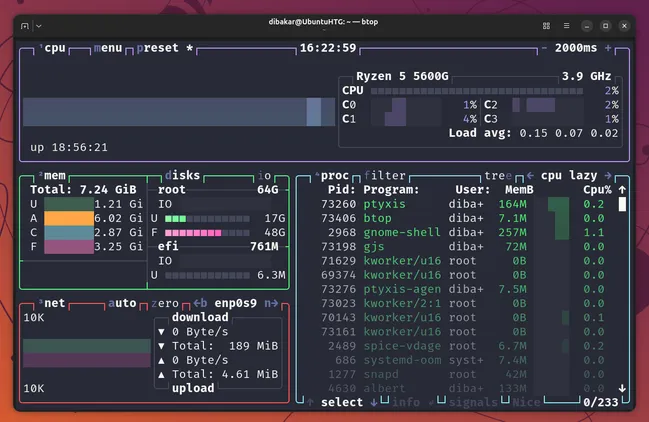
Task: Activate the process filter field
Action: (385, 175)
